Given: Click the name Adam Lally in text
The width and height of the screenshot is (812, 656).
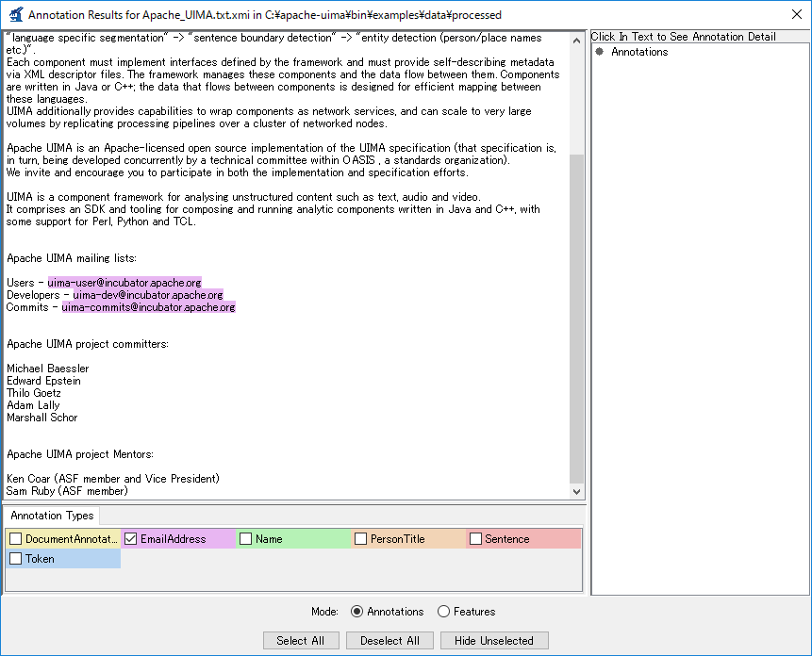Looking at the screenshot, I should 33,405.
